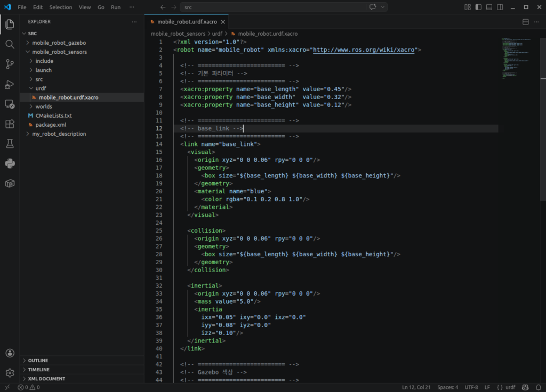Screen dimensions: 546x392
Task: Expand the mobile_robot_gazebo folder
Action: point(82,43)
